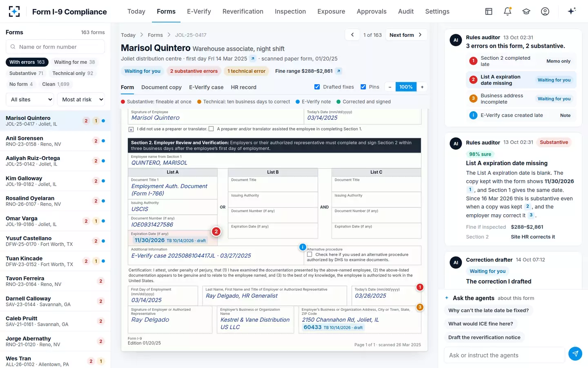The width and height of the screenshot is (588, 368).
Task: Click red pin 1 beside Today's Date 03/26/2025
Action: pos(420,287)
